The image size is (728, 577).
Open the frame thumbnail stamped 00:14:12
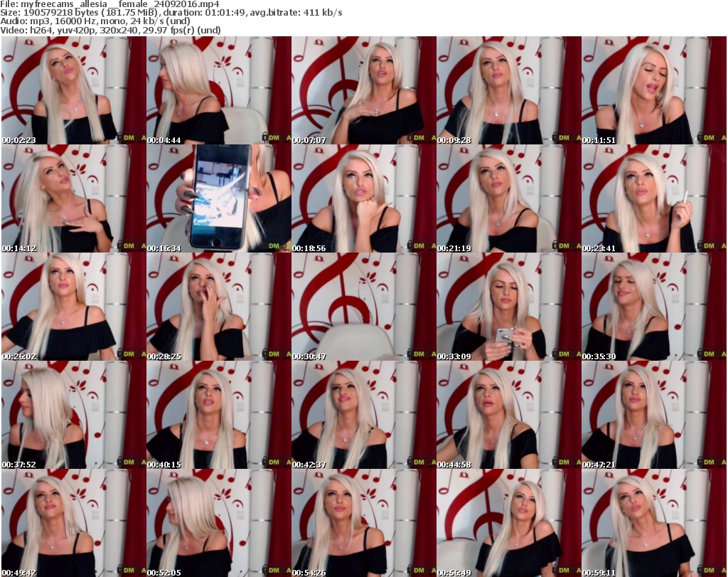pyautogui.click(x=74, y=198)
